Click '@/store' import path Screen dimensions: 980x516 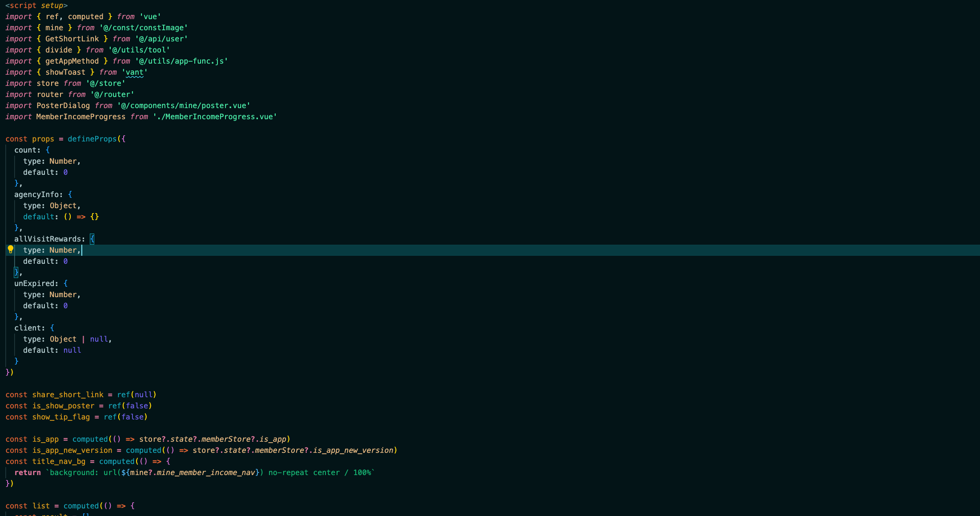coord(105,83)
